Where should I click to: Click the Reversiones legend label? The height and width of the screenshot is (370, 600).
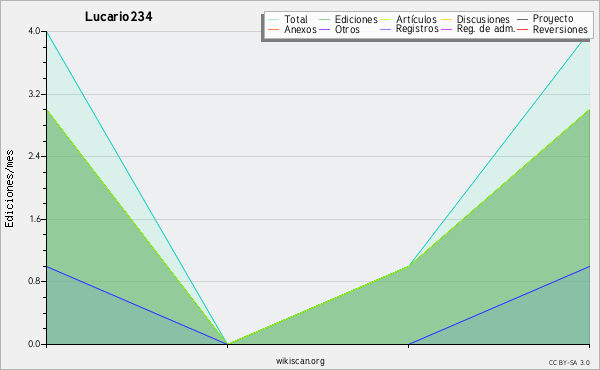click(x=560, y=29)
